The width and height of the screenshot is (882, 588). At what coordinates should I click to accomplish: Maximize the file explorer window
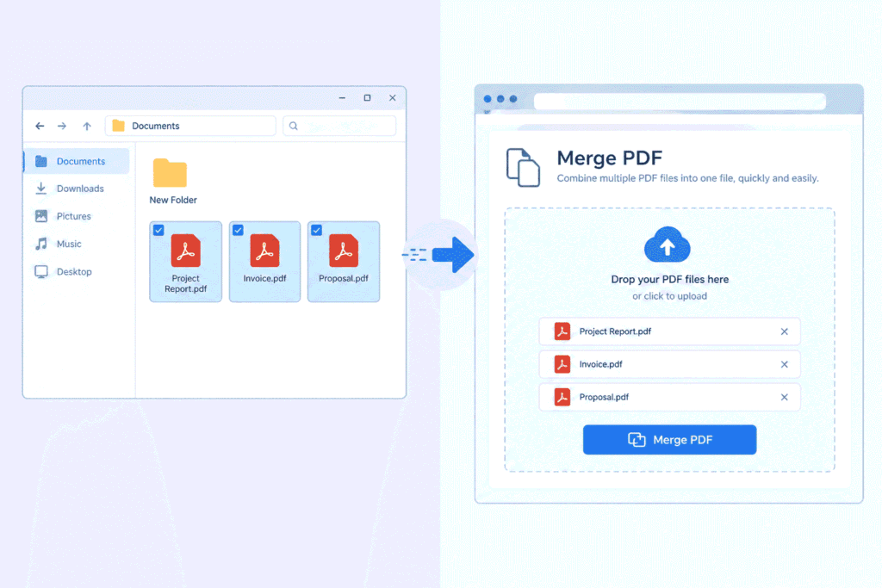coord(367,98)
